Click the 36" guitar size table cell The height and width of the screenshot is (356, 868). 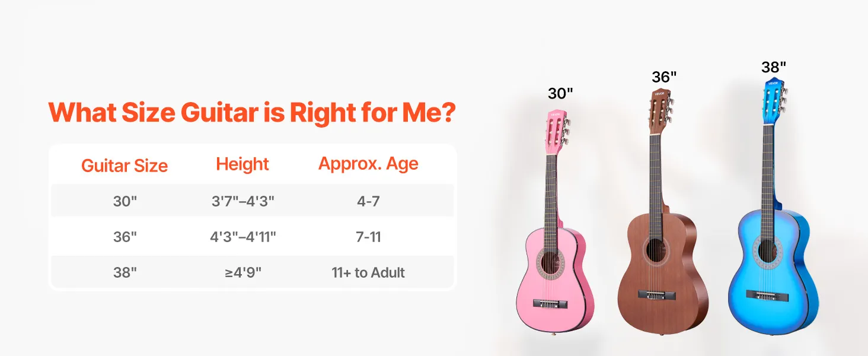125,237
